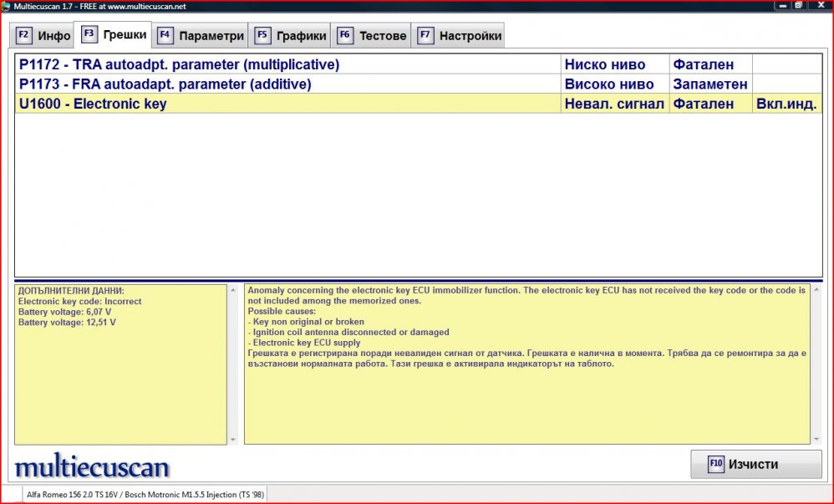The height and width of the screenshot is (504, 834).
Task: Maximize the Multiecuscan window
Action: point(798,5)
